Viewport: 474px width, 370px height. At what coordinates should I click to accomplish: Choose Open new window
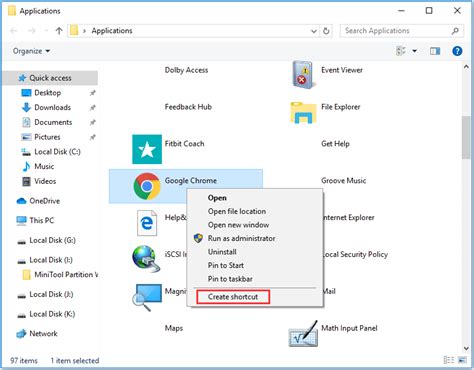coord(238,225)
